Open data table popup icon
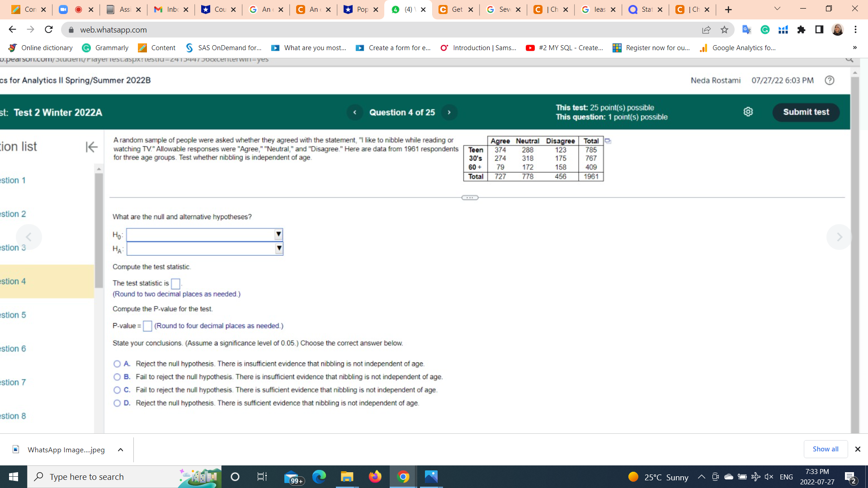The width and height of the screenshot is (868, 488). coord(608,141)
